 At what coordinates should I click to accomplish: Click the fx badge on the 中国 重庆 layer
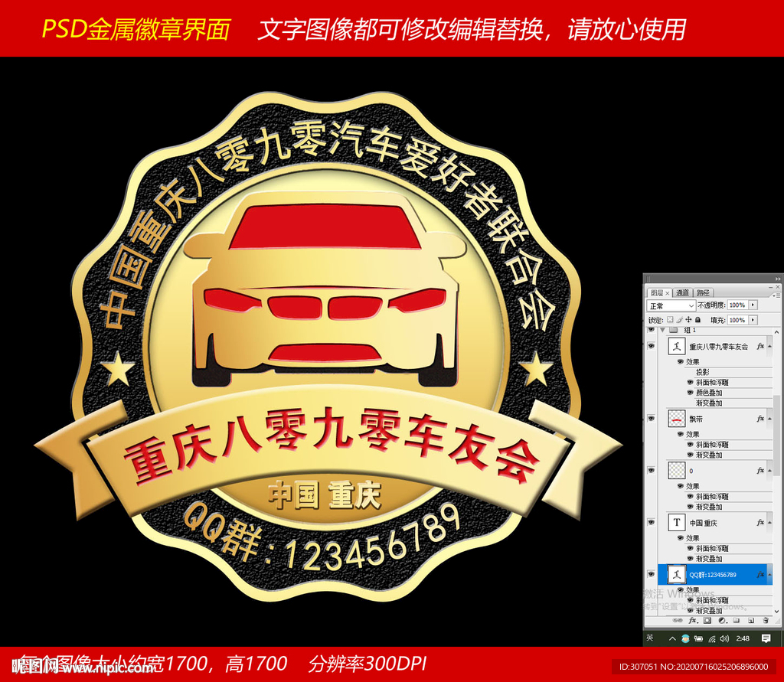760,523
